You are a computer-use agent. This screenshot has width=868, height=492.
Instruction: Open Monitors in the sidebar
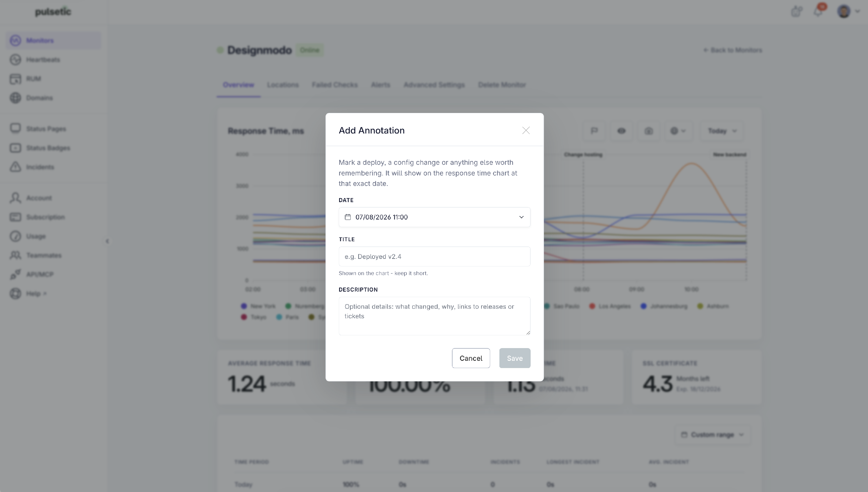[x=53, y=41]
